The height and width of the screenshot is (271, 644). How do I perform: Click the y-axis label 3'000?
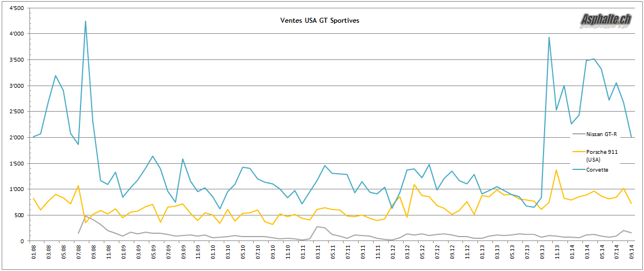tap(18, 86)
